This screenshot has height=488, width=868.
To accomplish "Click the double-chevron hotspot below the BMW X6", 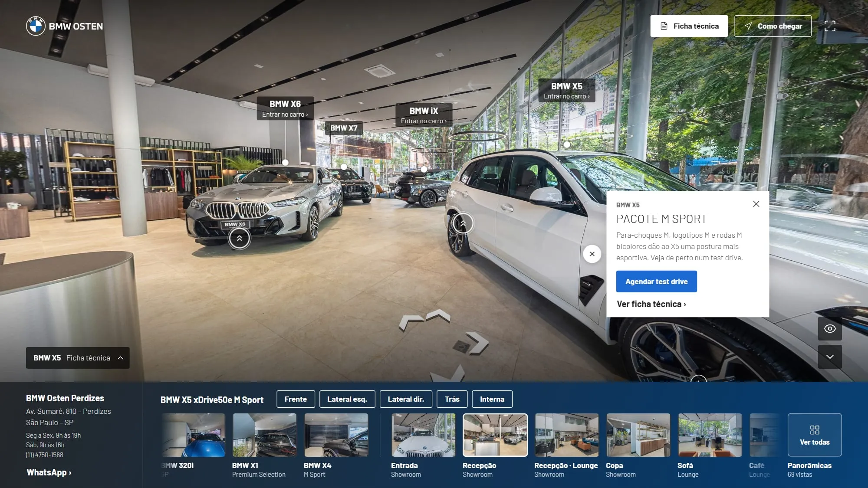I will 239,238.
